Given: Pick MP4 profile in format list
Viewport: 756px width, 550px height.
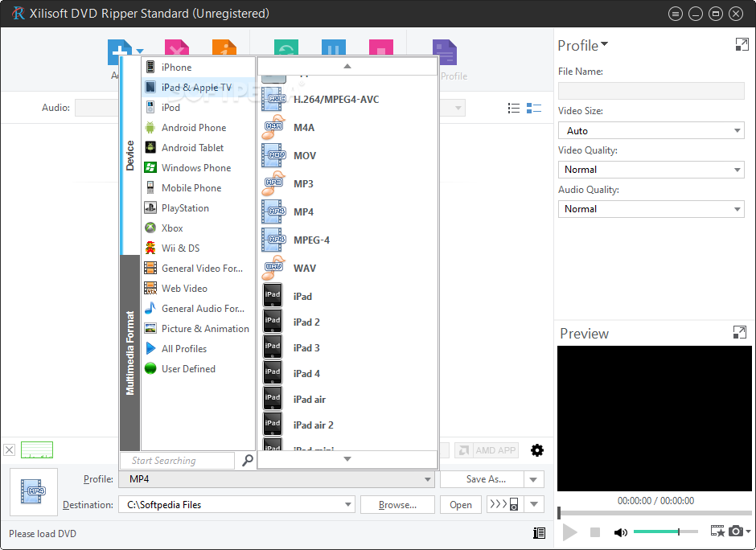Looking at the screenshot, I should tap(347, 211).
